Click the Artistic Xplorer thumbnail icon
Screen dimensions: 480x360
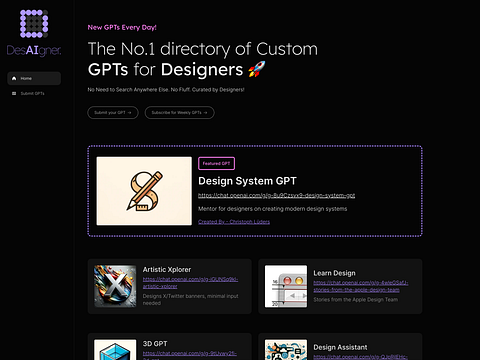click(x=115, y=286)
